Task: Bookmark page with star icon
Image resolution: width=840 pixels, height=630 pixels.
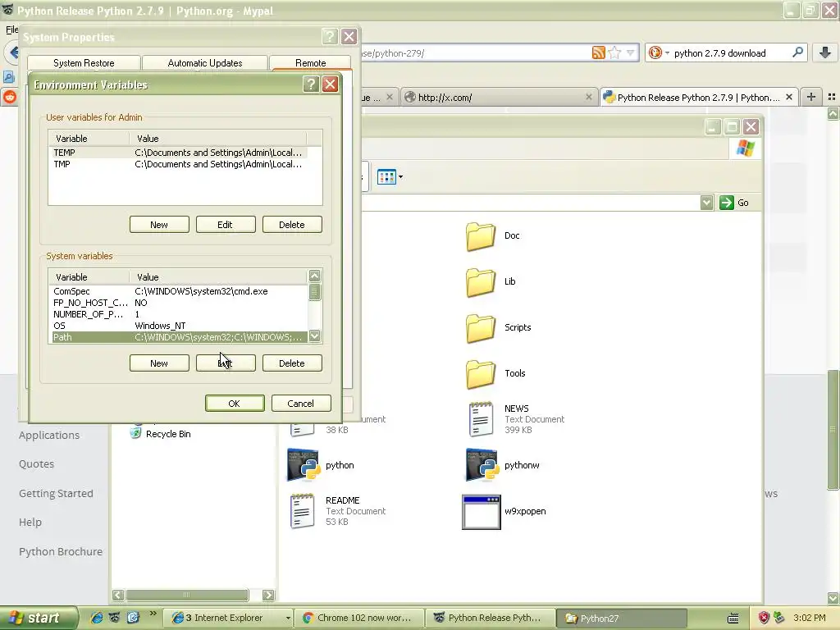Action: pos(614,52)
